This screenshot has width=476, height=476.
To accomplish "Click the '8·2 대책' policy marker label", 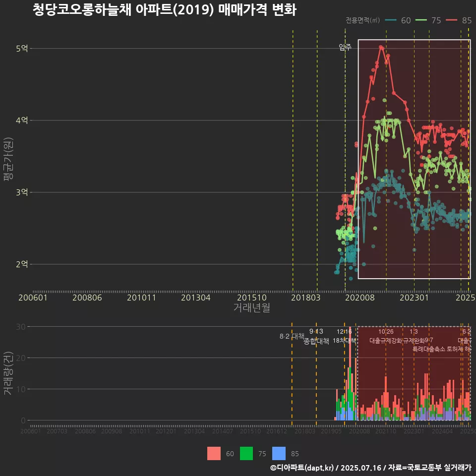I will coord(292,336).
